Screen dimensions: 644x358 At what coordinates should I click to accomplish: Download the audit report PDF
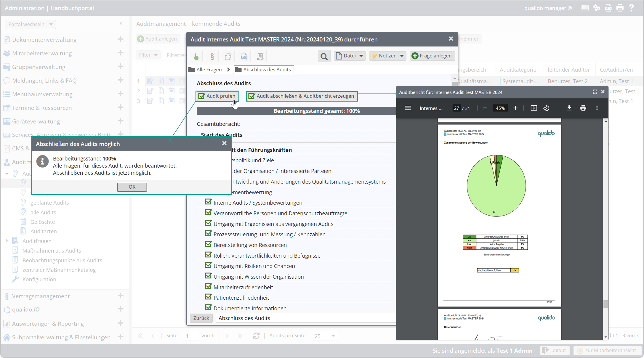(x=569, y=108)
